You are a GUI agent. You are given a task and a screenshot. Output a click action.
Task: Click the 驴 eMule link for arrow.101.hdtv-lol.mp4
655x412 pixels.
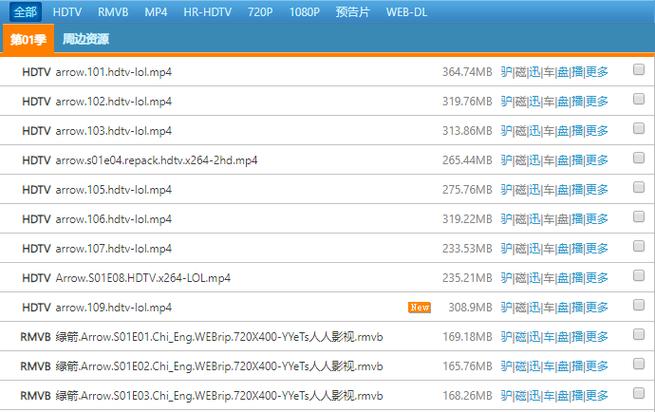coord(506,72)
